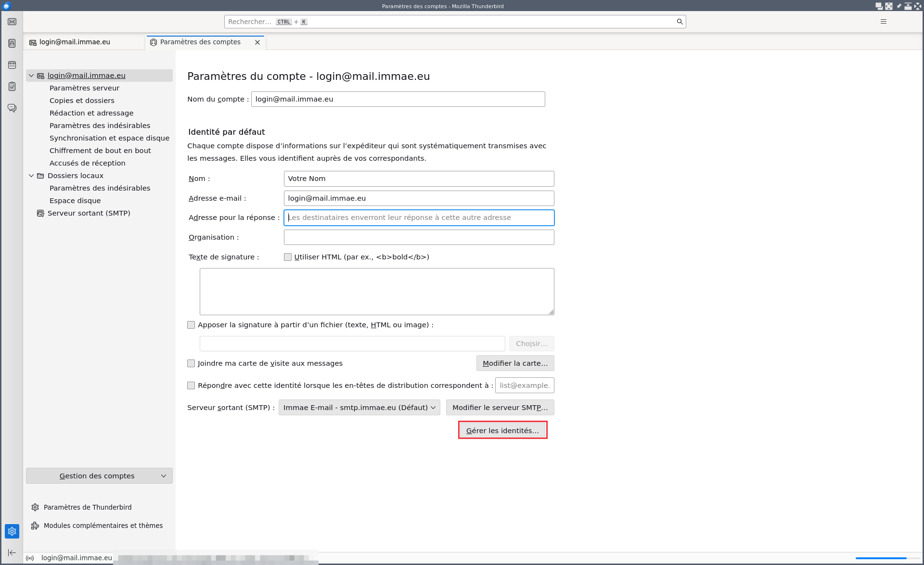Open Rédaction et adressage
Screen dimensions: 924x565
(91, 113)
